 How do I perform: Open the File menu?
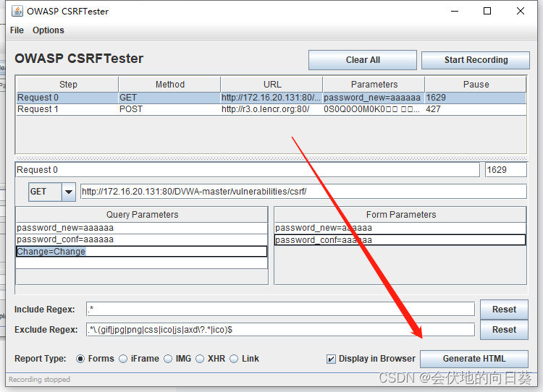[x=17, y=30]
